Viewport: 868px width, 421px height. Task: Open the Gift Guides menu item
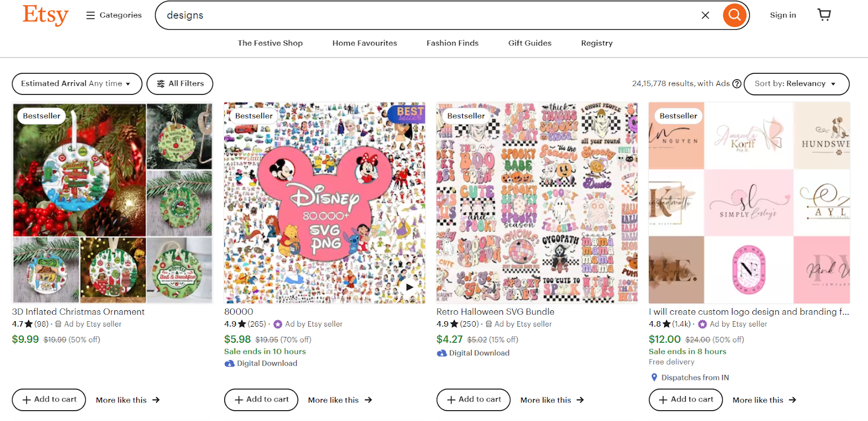click(529, 43)
